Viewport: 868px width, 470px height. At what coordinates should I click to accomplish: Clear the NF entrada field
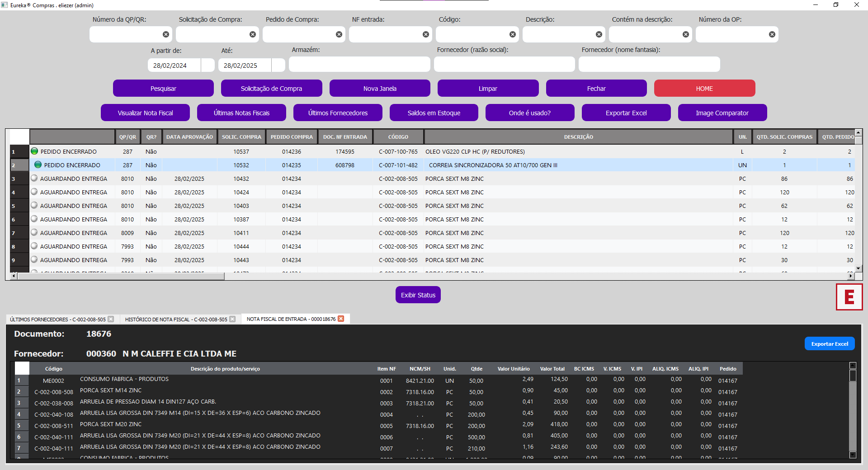pos(426,34)
